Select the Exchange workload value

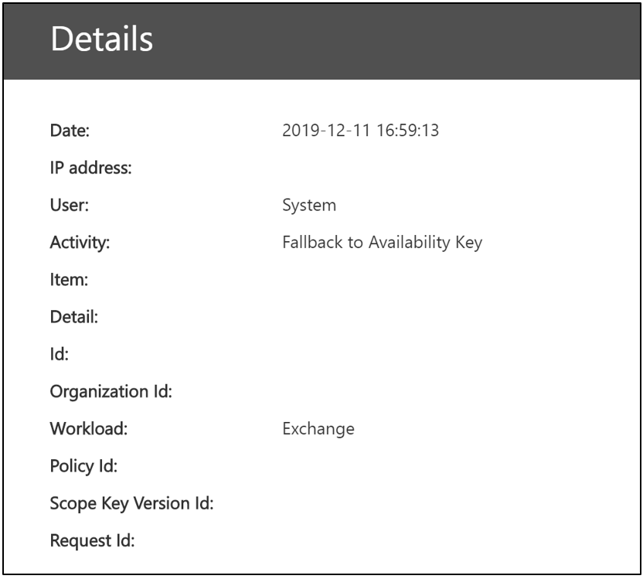point(318,428)
